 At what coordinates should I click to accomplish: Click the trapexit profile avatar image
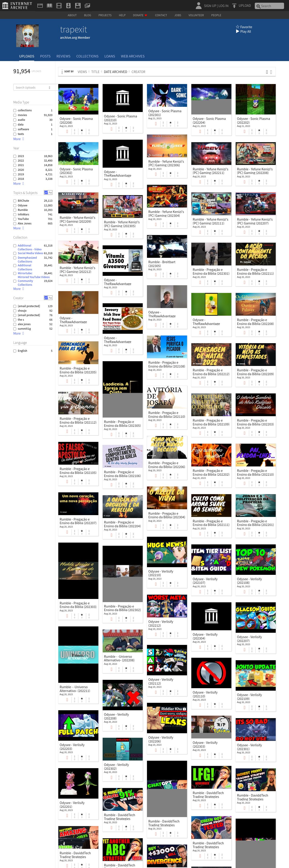pyautogui.click(x=28, y=36)
